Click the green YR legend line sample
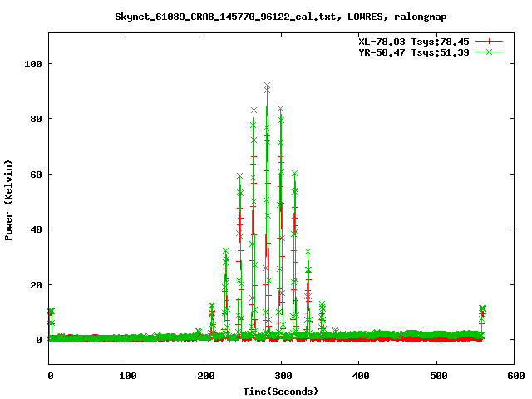This screenshot has width=532, height=399. click(x=490, y=52)
